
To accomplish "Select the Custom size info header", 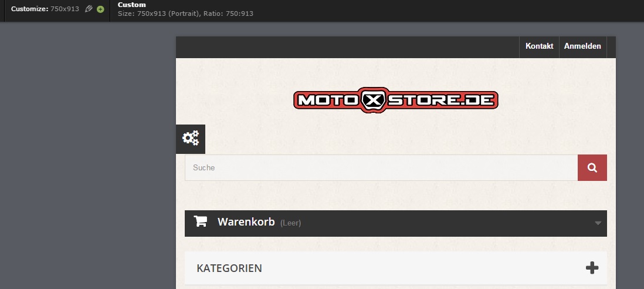I will pos(132,5).
